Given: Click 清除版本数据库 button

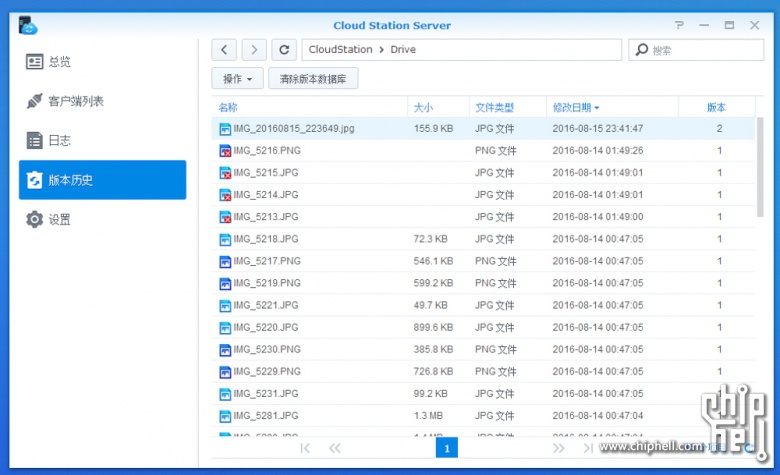Looking at the screenshot, I should tap(313, 79).
